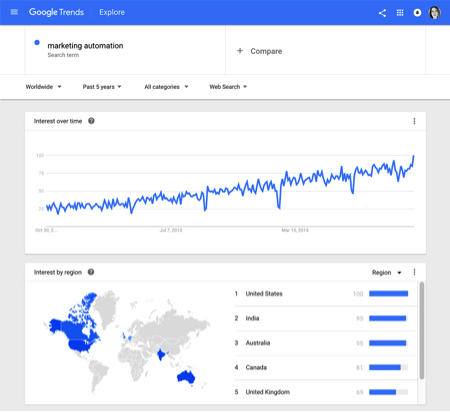Open help icon beside Interest by region
Image resolution: width=450 pixels, height=412 pixels.
(91, 272)
